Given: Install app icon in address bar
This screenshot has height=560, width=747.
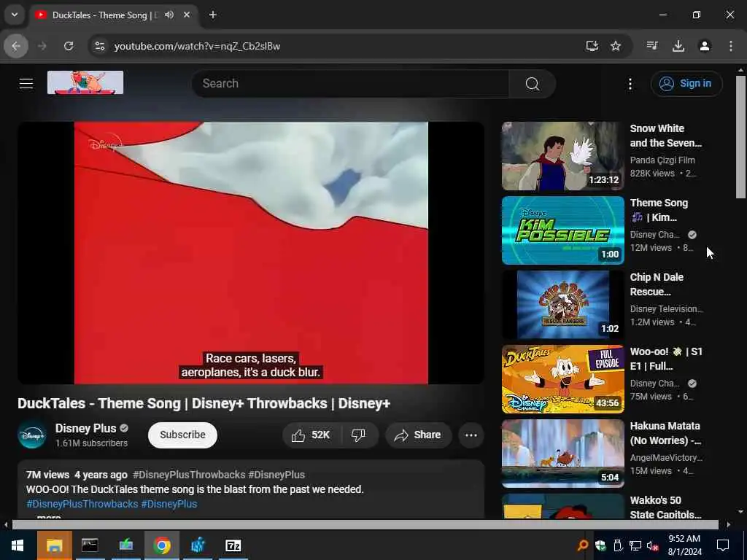Looking at the screenshot, I should [592, 46].
